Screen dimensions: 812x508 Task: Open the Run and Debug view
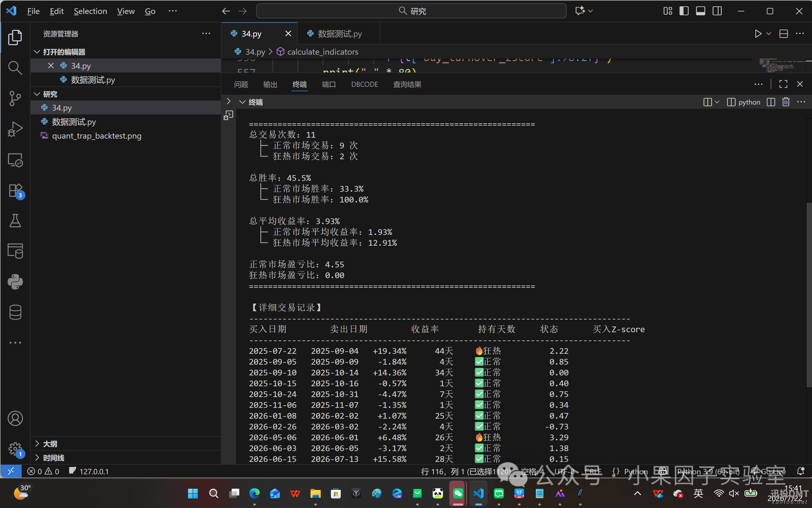click(x=15, y=129)
